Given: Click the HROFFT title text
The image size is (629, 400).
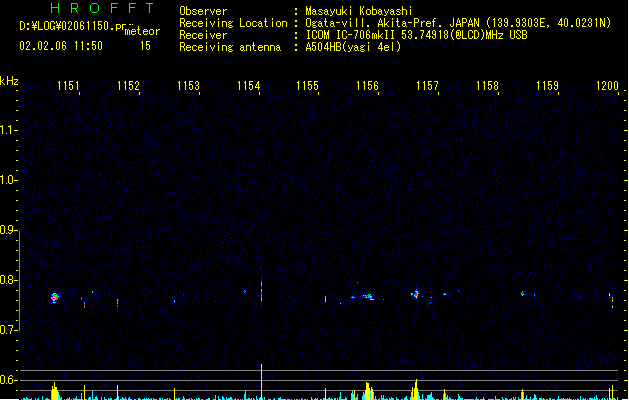Looking at the screenshot, I should [x=103, y=8].
